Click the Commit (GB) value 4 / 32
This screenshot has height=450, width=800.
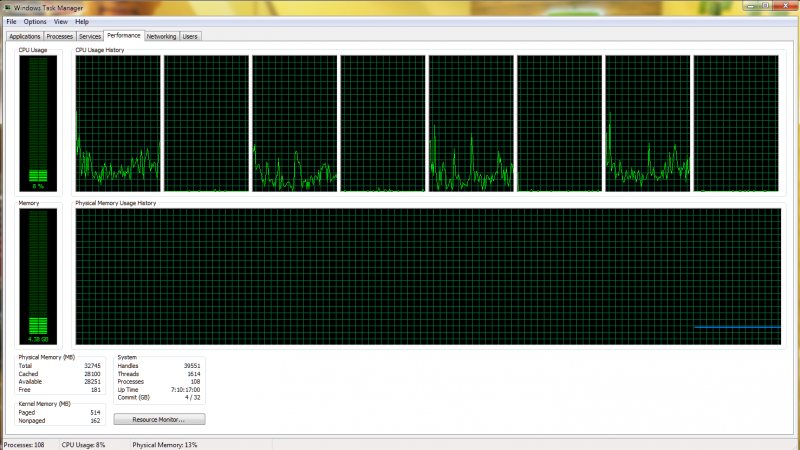192,397
